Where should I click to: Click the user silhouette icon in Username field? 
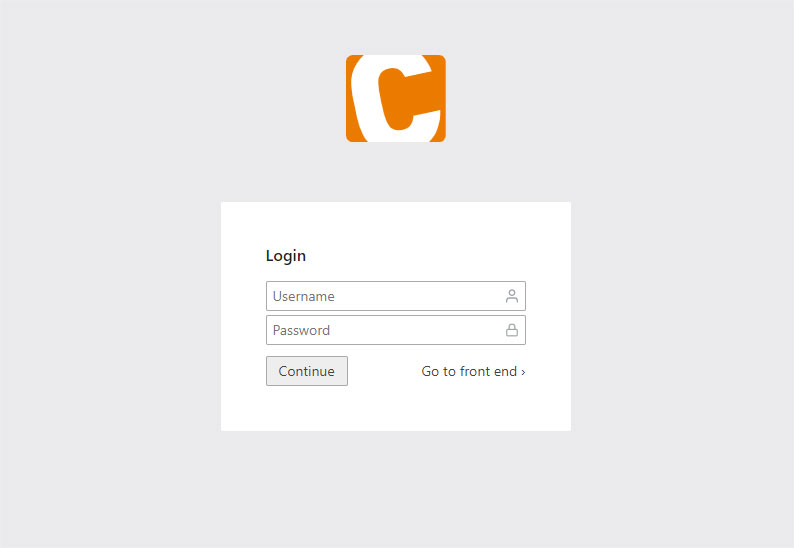click(x=511, y=296)
